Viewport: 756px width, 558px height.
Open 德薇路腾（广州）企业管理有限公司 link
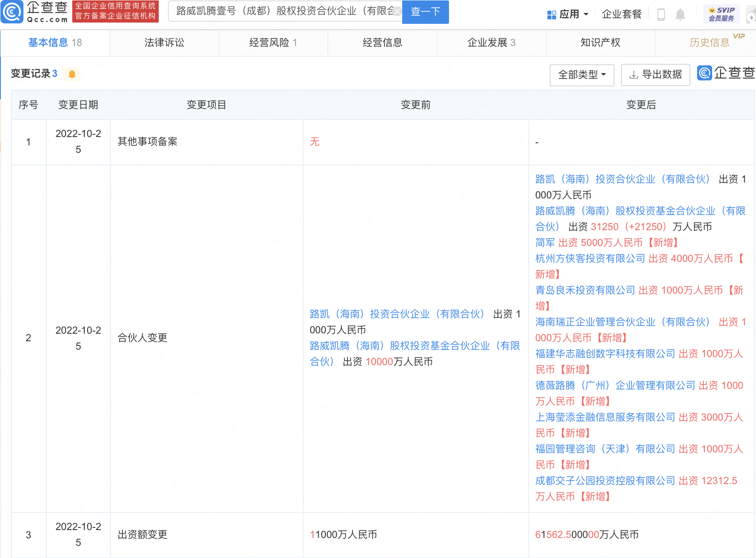[615, 386]
